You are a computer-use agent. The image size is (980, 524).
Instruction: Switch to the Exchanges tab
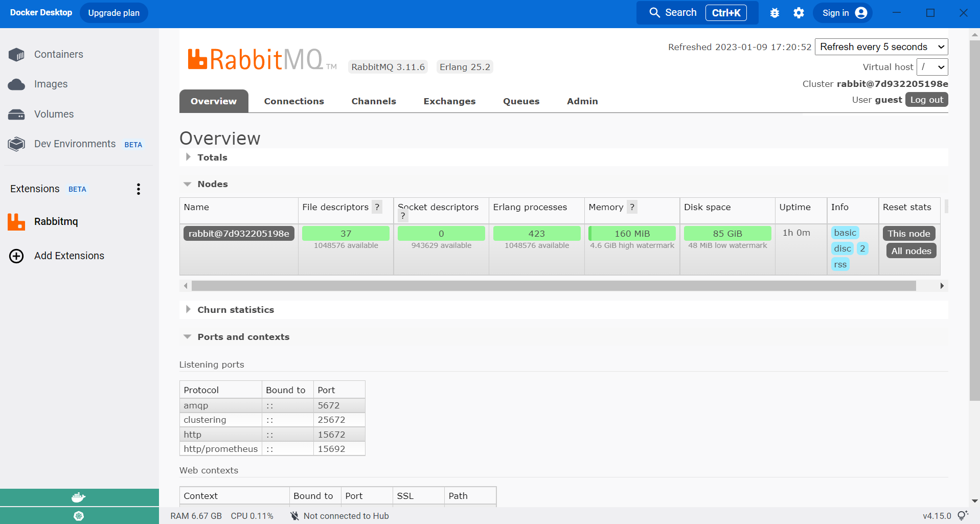click(x=449, y=101)
